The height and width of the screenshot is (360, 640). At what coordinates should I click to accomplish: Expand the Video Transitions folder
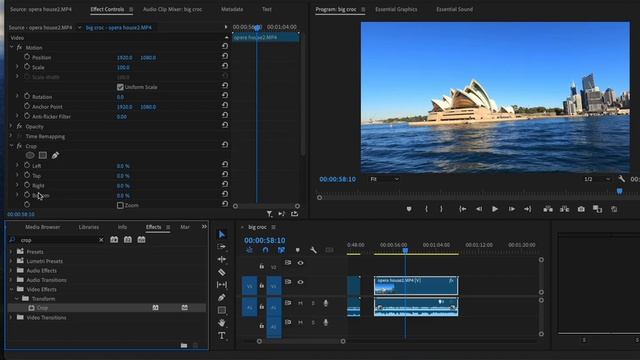coord(11,317)
